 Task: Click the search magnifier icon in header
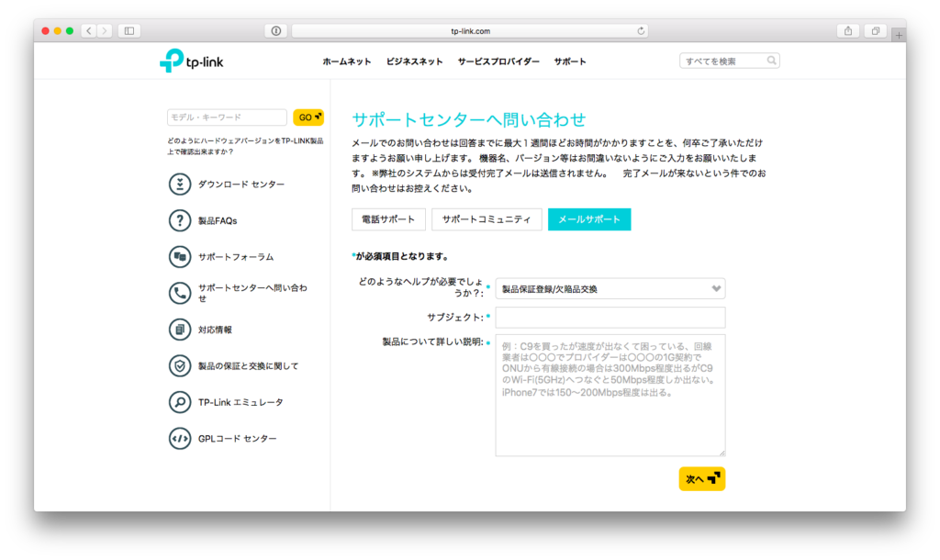(x=771, y=61)
